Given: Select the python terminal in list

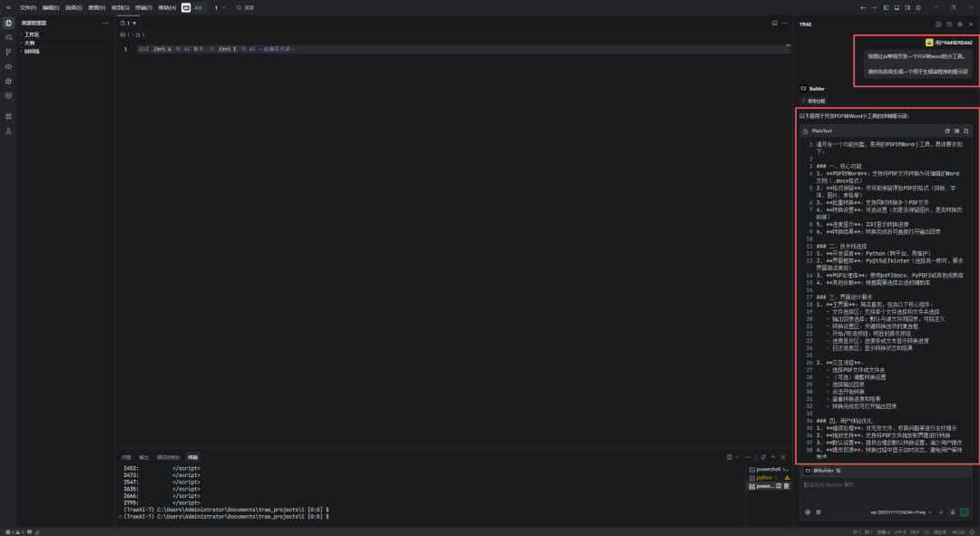Looking at the screenshot, I should [769, 478].
